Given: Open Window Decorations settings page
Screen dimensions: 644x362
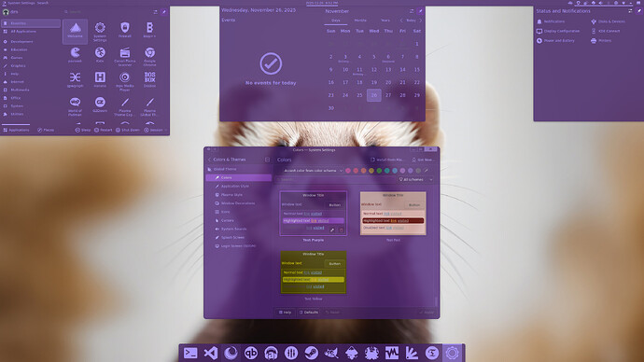Looking at the screenshot, I should (239, 203).
